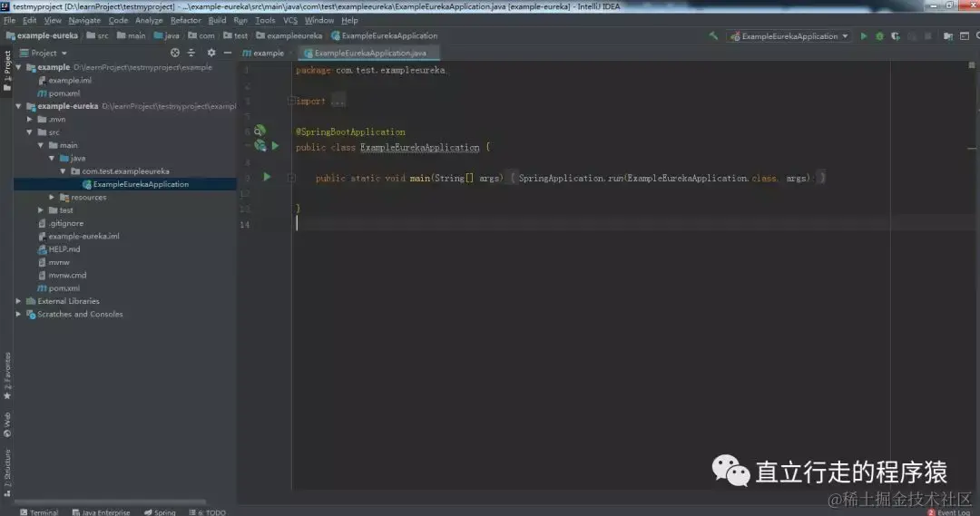Viewport: 980px width, 516px height.
Task: Open the VCS menu
Action: [290, 21]
